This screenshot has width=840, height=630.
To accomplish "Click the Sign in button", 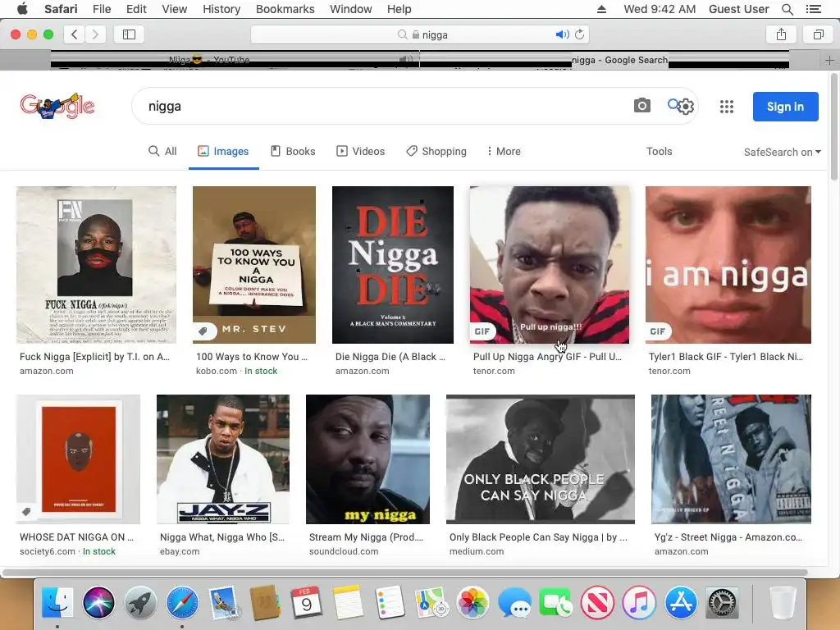I will [x=785, y=107].
